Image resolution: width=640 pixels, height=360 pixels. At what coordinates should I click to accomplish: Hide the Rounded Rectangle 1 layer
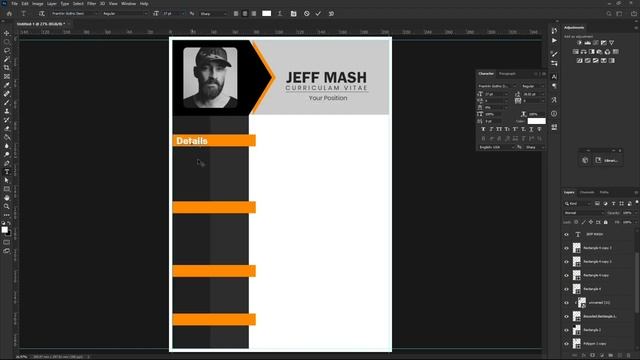tap(566, 316)
